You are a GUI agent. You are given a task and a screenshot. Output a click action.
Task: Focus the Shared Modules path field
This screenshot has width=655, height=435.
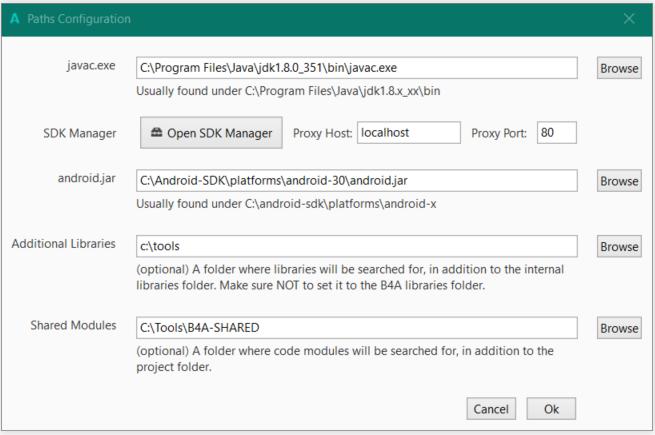357,327
